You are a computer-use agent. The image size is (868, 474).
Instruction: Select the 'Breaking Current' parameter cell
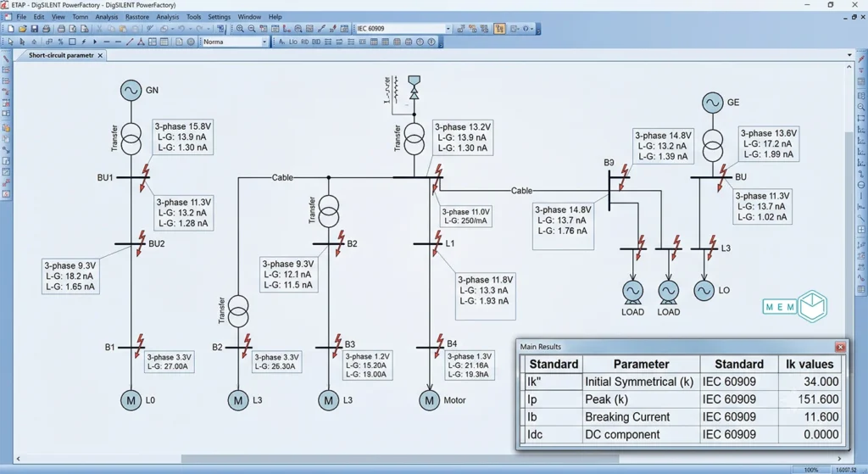tap(641, 417)
